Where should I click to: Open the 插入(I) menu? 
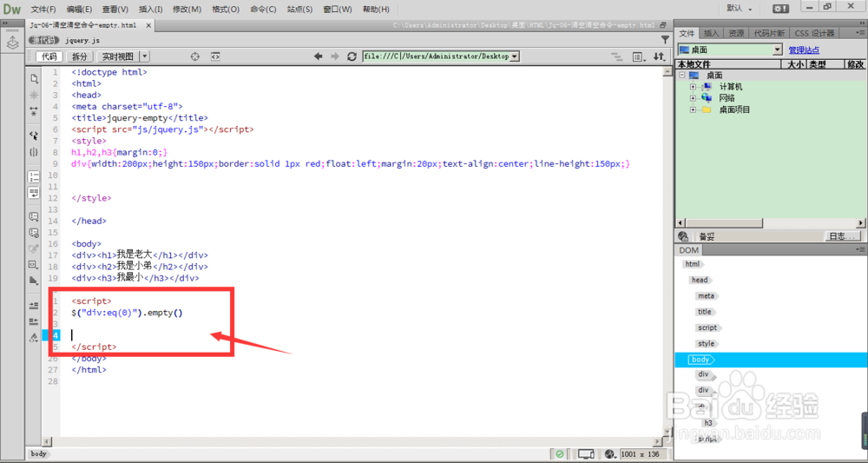point(151,10)
